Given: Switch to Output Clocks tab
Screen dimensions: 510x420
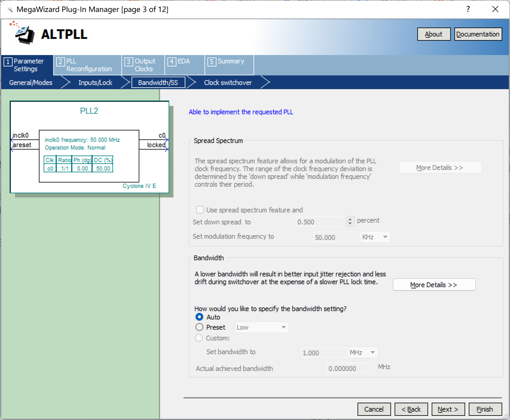Looking at the screenshot, I should (143, 65).
